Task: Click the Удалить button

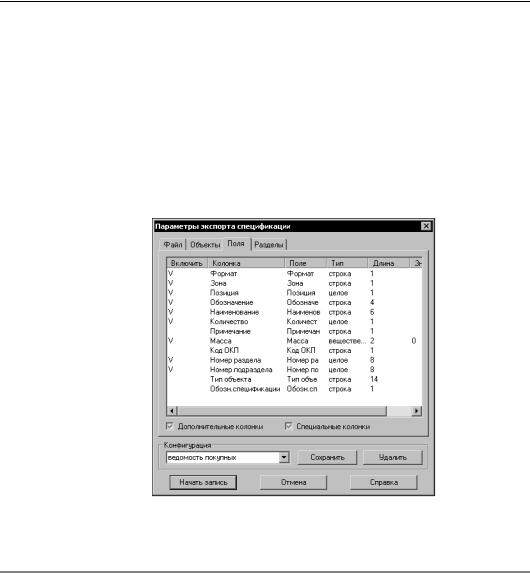Action: (393, 457)
